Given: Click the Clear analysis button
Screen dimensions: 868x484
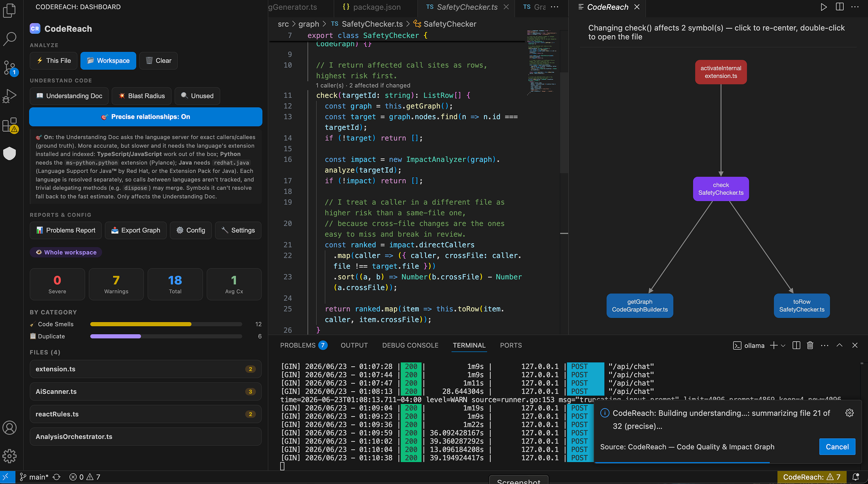Looking at the screenshot, I should point(158,61).
